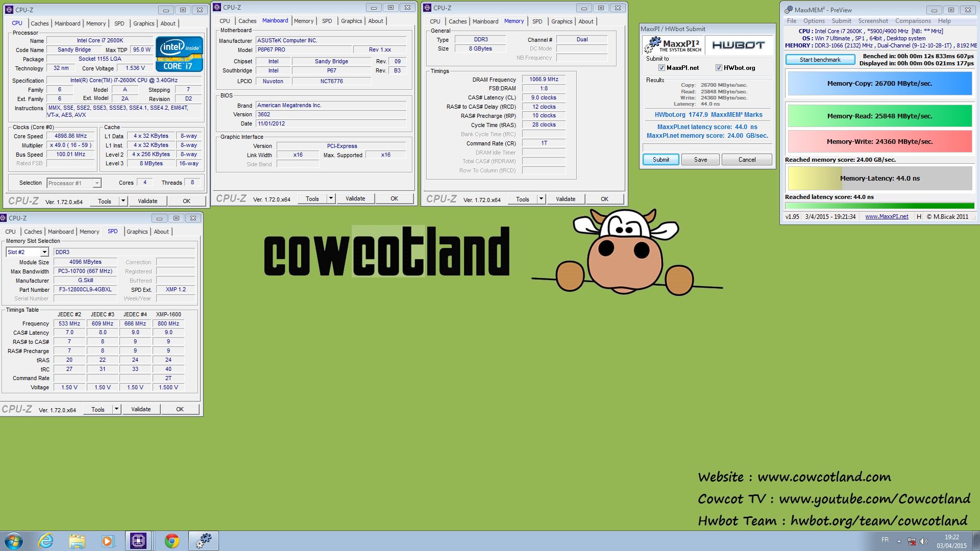Click CPU-Z title icon in Memory window
The width and height of the screenshot is (980, 551).
click(427, 8)
